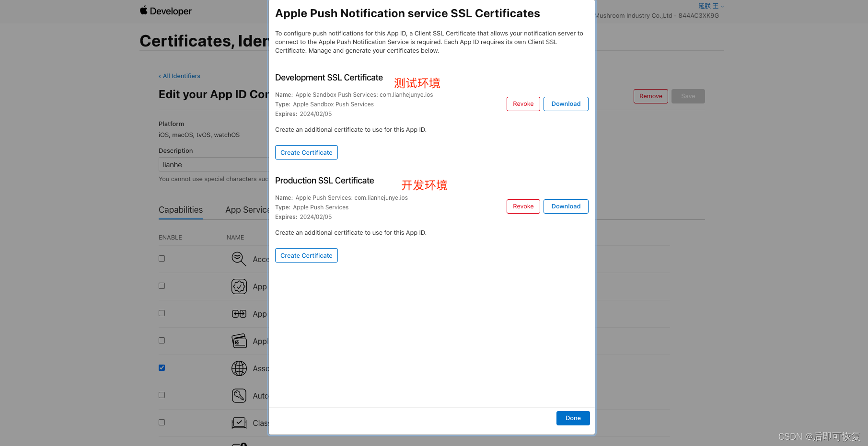Viewport: 868px width, 446px height.
Task: Click the Type: Apple Push Services text
Action: (x=312, y=207)
